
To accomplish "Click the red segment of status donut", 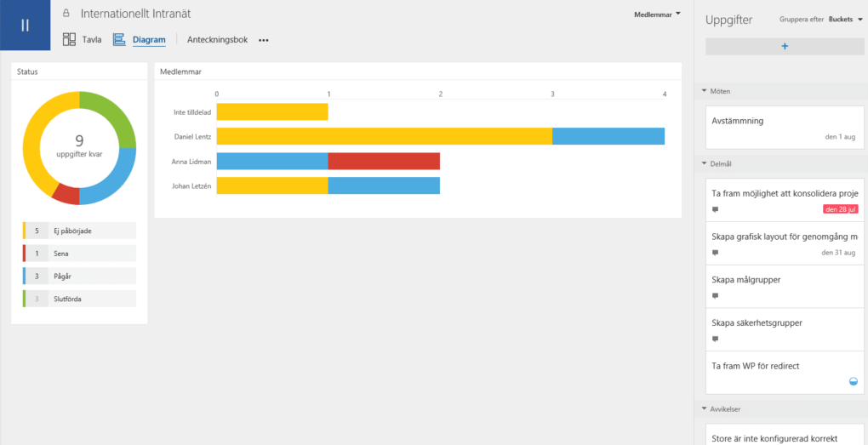I will coord(67,194).
